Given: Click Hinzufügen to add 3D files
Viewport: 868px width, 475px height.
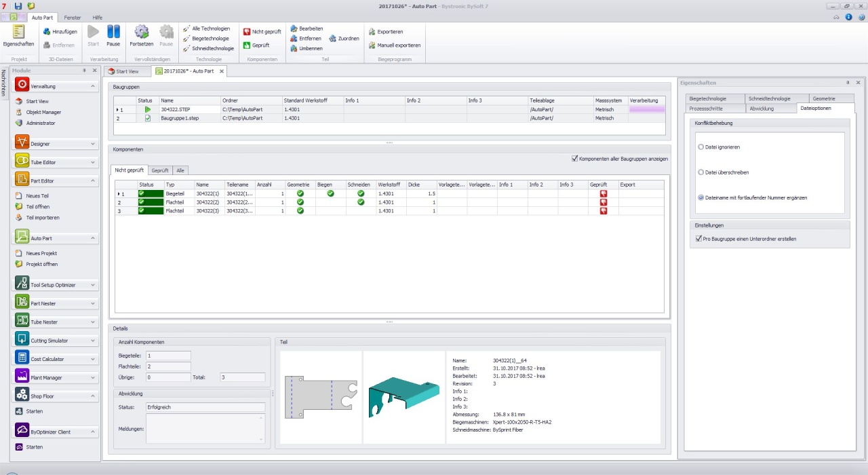Looking at the screenshot, I should tap(60, 32).
